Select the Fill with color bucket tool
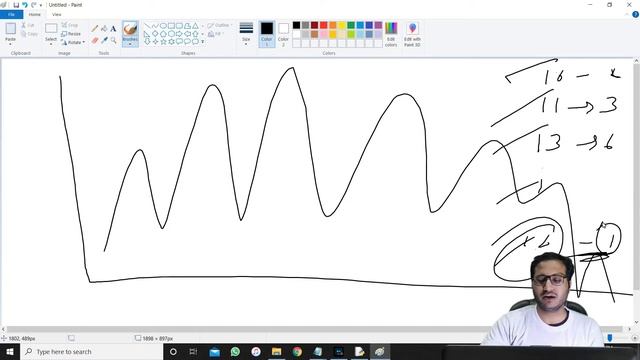Screen dimensions: 640x360 tap(104, 28)
